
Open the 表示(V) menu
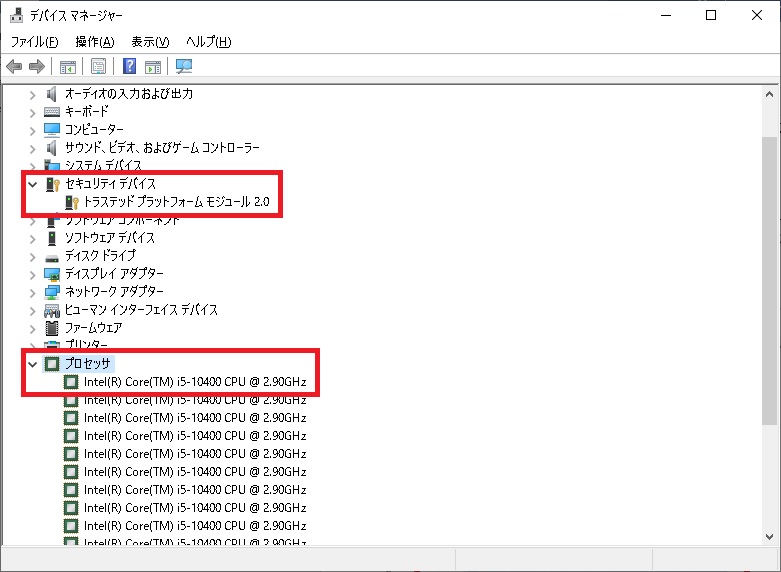(150, 42)
